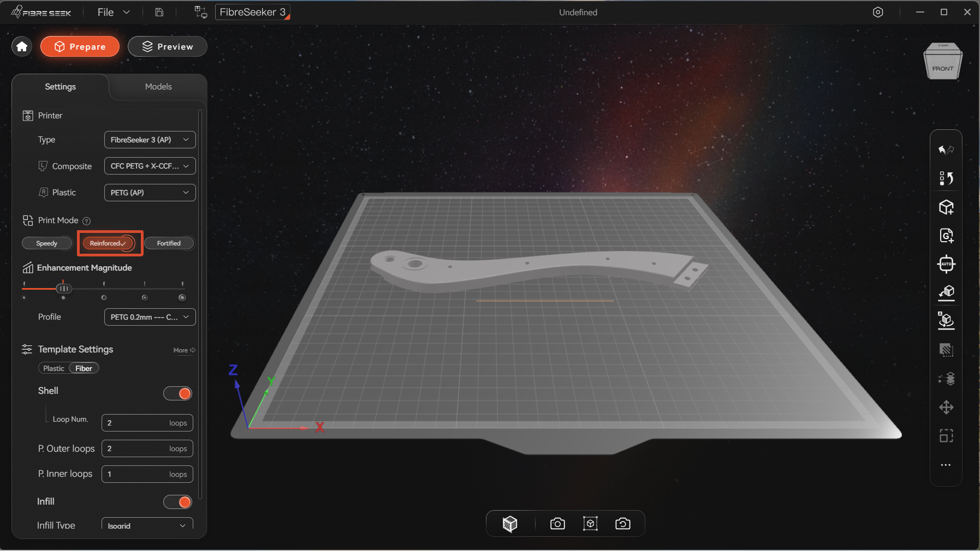
Task: Click the camera screenshot icon in bottom bar
Action: [x=557, y=524]
